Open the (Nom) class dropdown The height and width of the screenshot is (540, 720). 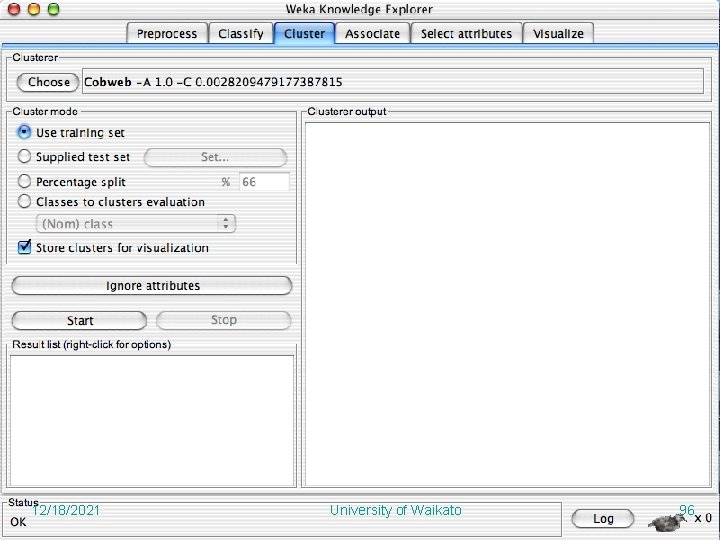click(136, 224)
